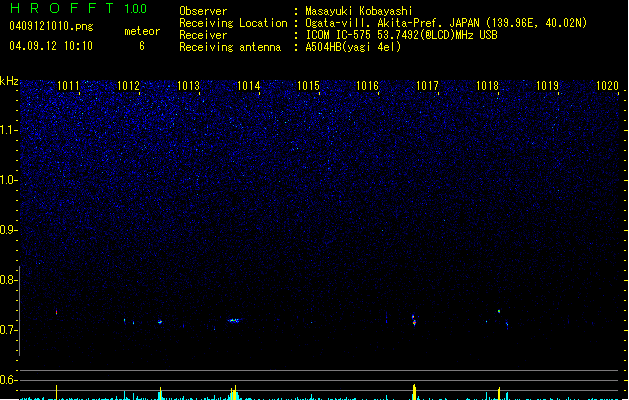Select the file name 0409121010.png
This screenshot has height=400, width=629.
51,26
